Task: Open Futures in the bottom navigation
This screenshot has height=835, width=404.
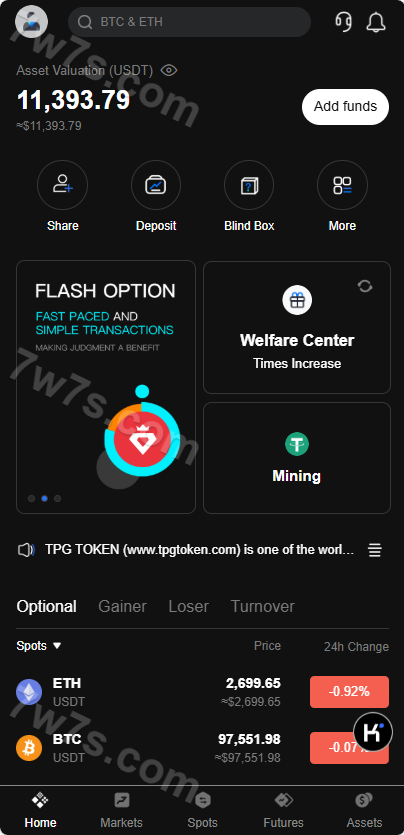Action: tap(283, 811)
